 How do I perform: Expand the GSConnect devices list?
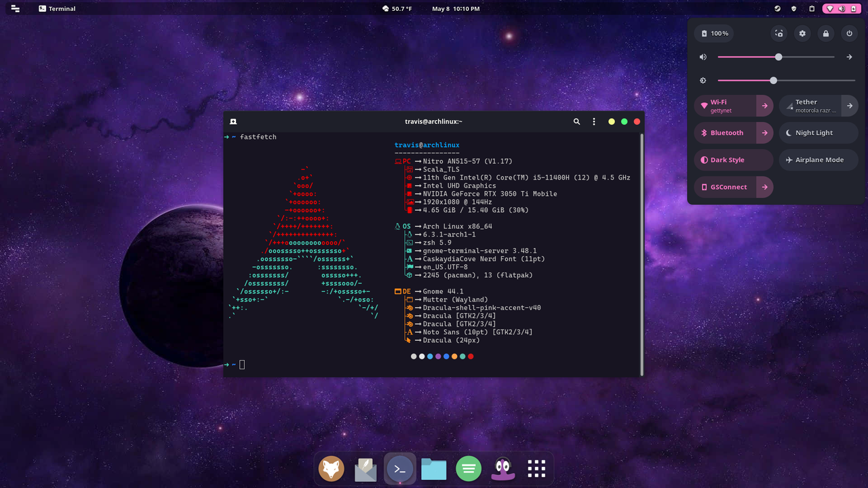pyautogui.click(x=765, y=187)
